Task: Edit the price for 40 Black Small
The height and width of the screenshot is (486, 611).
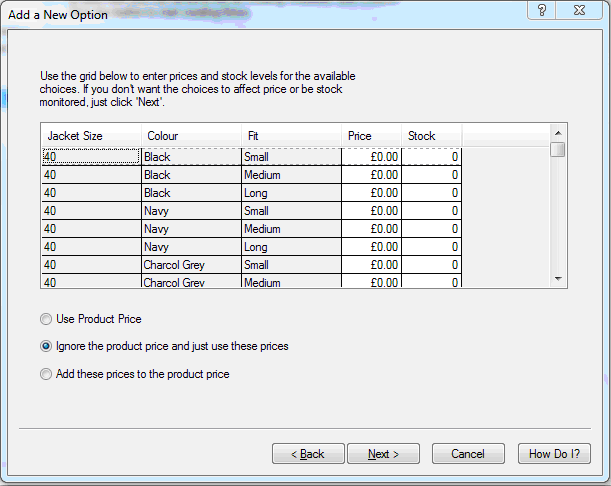Action: (x=371, y=157)
